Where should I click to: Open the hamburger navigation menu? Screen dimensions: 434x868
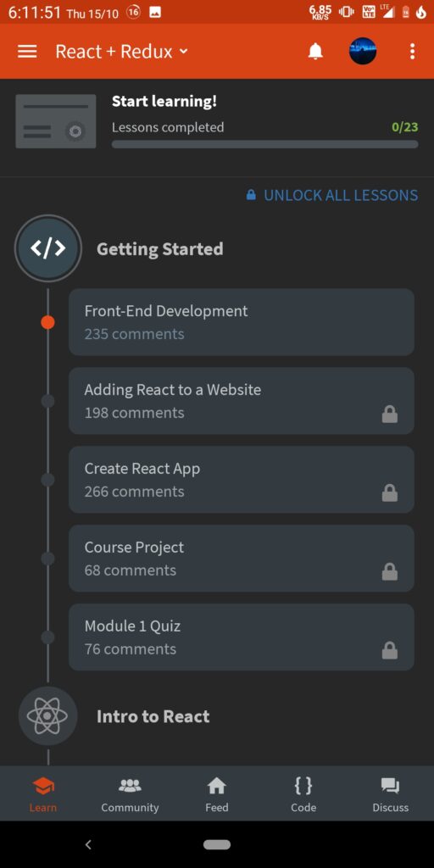27,52
